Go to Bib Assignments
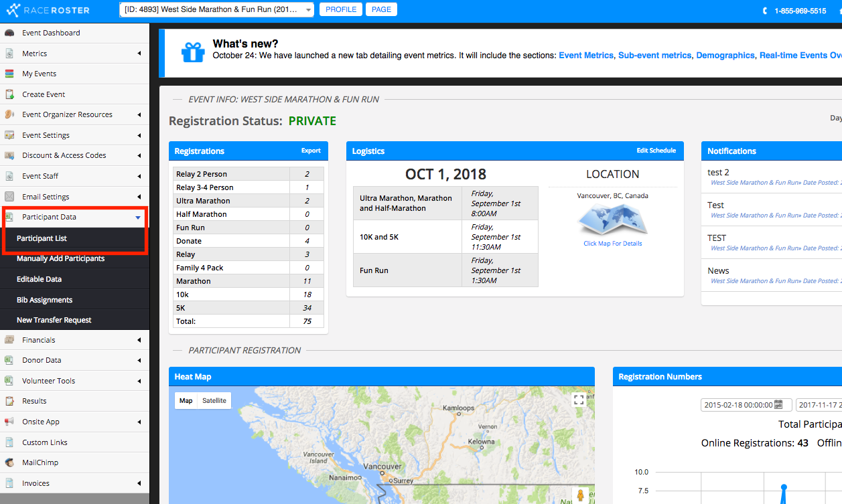The image size is (842, 504). tap(74, 300)
